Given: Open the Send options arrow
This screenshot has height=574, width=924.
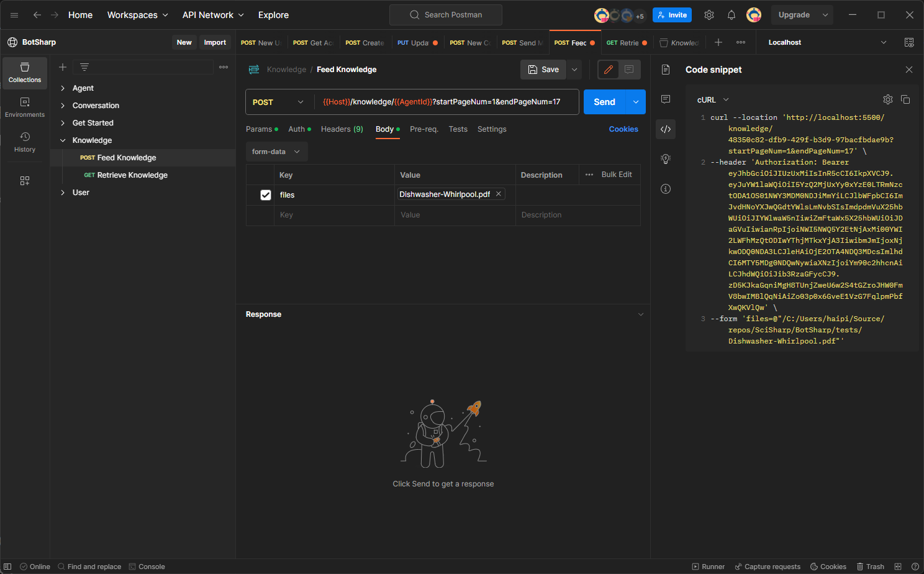Looking at the screenshot, I should [636, 102].
